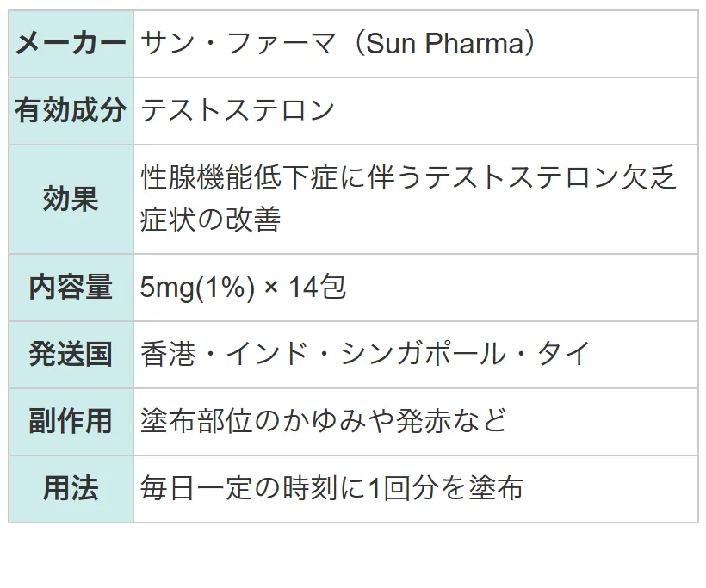This screenshot has height=588, width=706.
Task: Click the 効果 header cell
Action: point(71,200)
